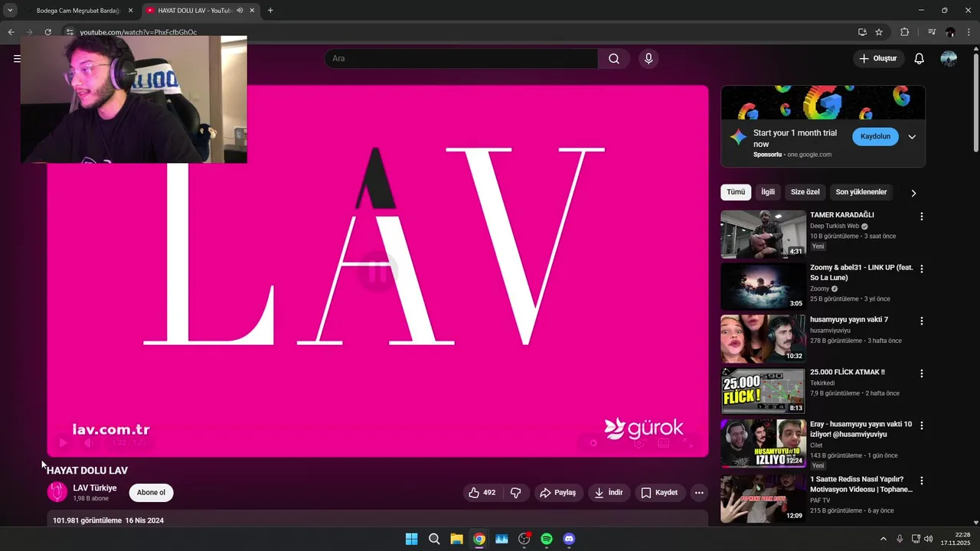Open the LAV Türkiye channel name link
This screenshot has height=551, width=980.
pyautogui.click(x=95, y=487)
